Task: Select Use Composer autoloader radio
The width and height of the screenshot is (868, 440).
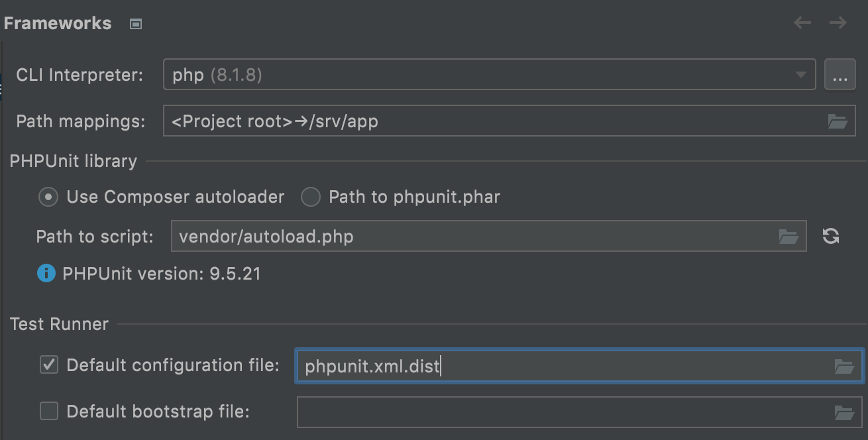Action: pos(48,197)
